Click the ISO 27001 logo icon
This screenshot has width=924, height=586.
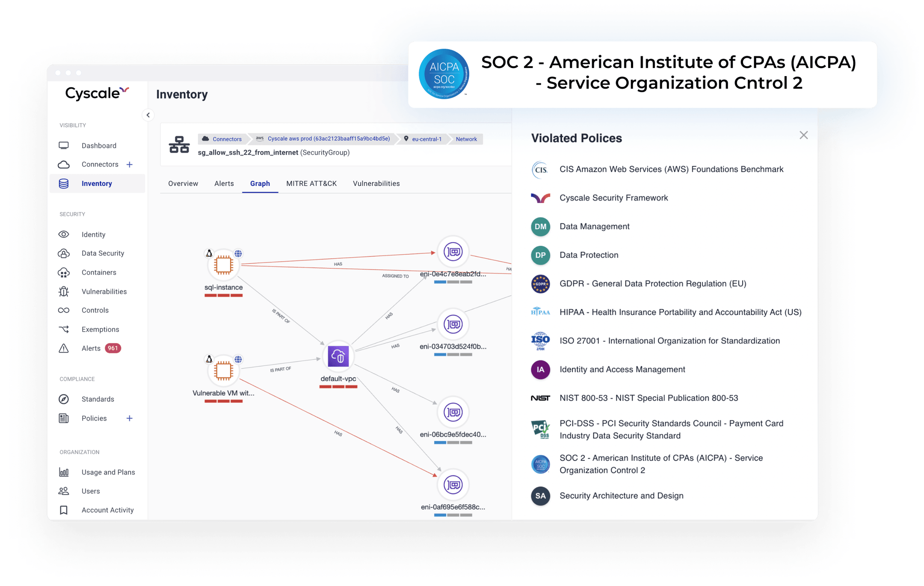pos(540,341)
